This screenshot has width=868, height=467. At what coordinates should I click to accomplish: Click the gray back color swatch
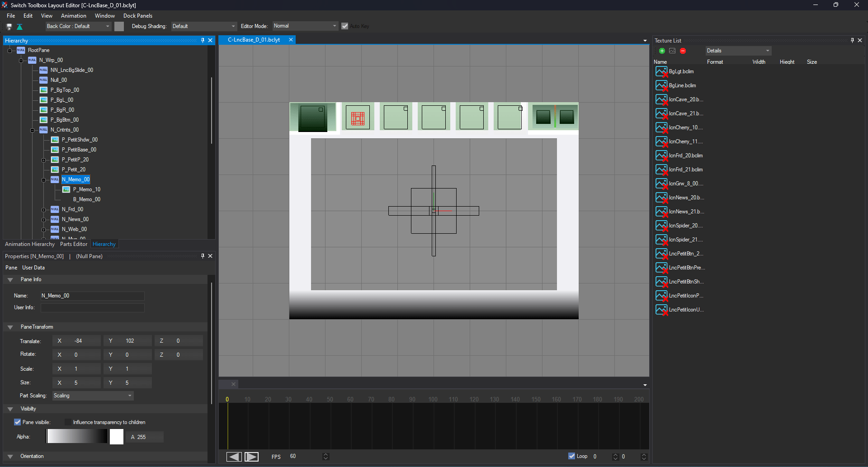click(x=119, y=26)
